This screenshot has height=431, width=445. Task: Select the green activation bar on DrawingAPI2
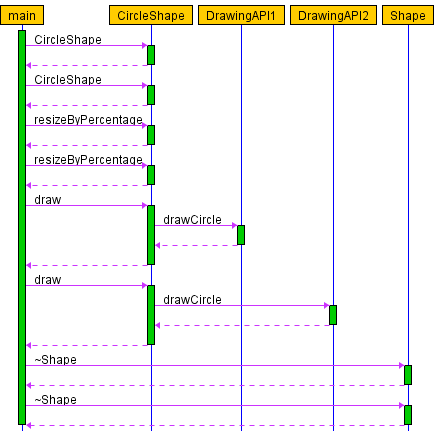pyautogui.click(x=333, y=315)
